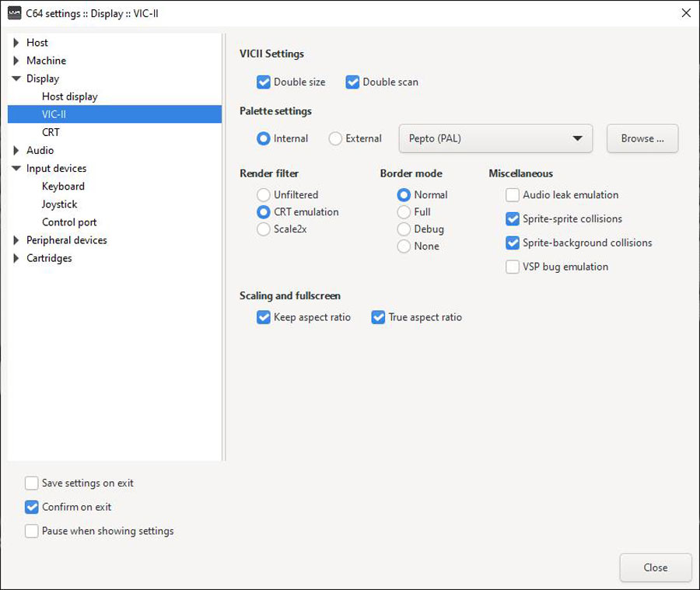Enable Audio leak emulation
Screen dimensions: 700x590
(513, 194)
